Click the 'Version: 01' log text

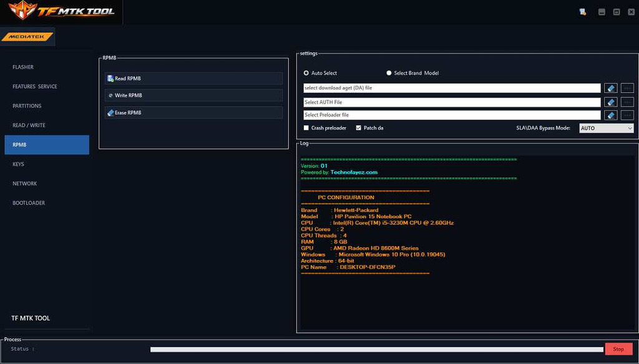(x=314, y=166)
